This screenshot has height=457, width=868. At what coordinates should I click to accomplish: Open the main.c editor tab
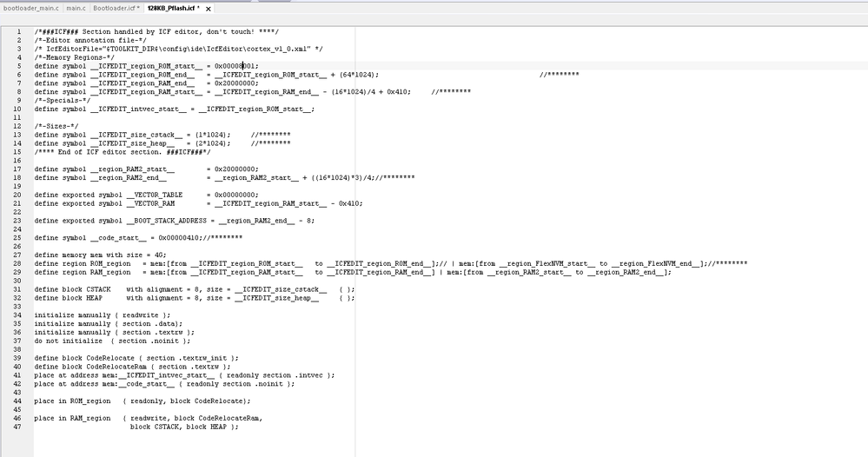[76, 9]
